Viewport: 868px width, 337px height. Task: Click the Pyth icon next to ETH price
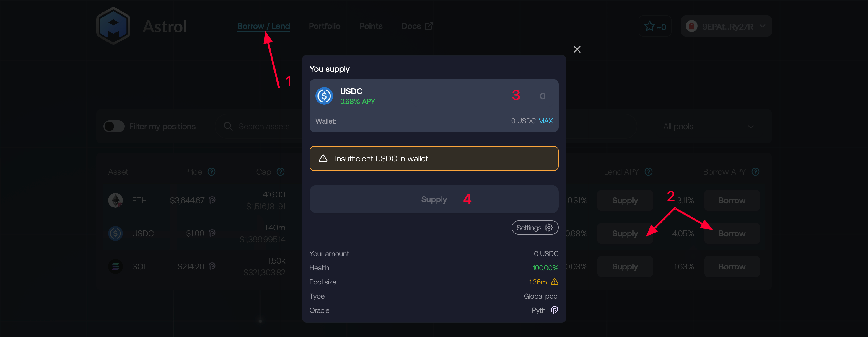point(212,200)
